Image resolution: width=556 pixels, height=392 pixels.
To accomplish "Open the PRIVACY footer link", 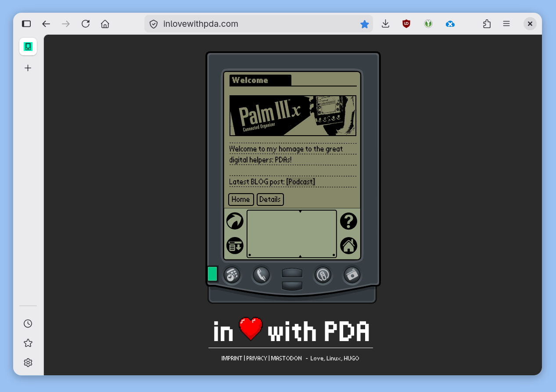I will point(257,358).
